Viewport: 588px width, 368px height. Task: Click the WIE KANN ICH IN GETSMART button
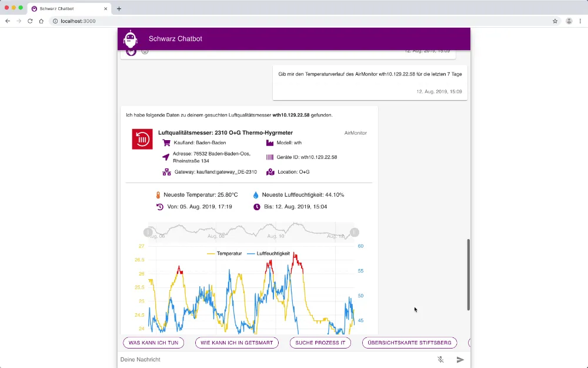tap(236, 343)
